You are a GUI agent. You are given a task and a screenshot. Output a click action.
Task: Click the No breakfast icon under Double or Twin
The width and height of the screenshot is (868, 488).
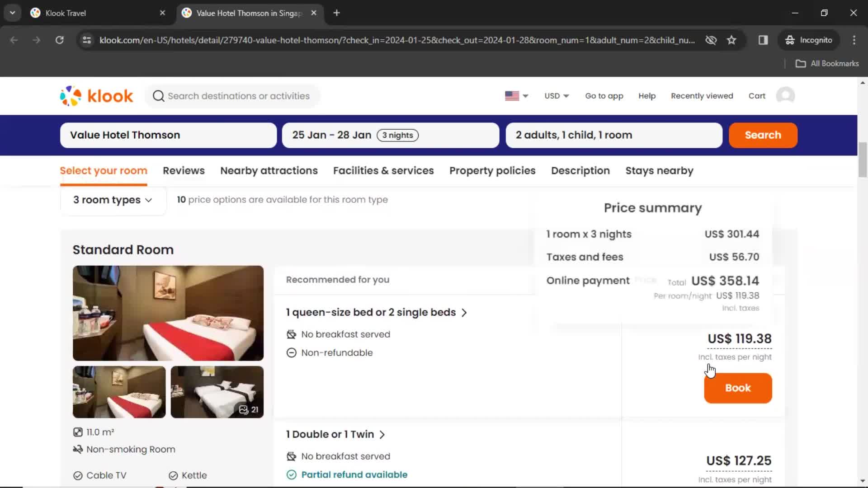292,456
